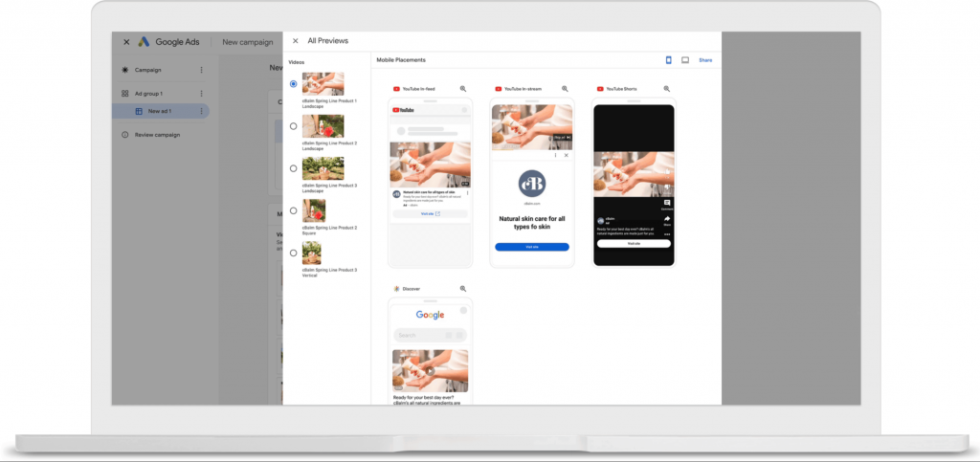Open Ad group 1 more options

[x=201, y=94]
